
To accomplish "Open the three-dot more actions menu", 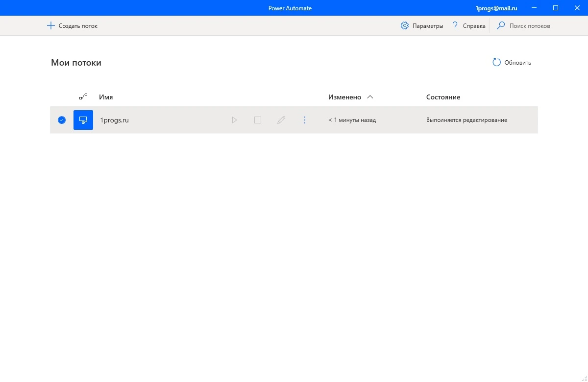I will pyautogui.click(x=305, y=120).
